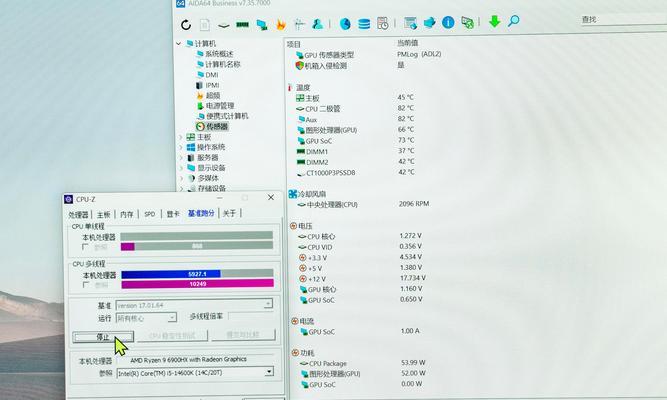Click the database stack toolbar icon
This screenshot has width=667, height=400.
click(364, 23)
